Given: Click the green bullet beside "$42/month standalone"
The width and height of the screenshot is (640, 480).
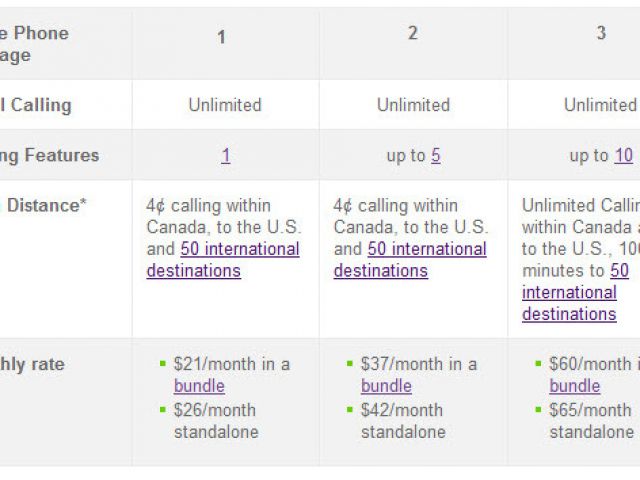Looking at the screenshot, I should click(350, 410).
